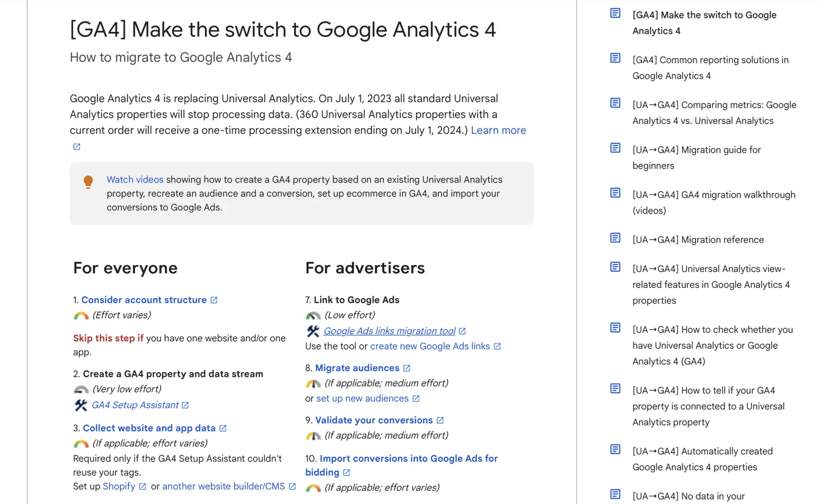Click article icon beside Migration reference
This screenshot has height=504, width=822.
[616, 238]
